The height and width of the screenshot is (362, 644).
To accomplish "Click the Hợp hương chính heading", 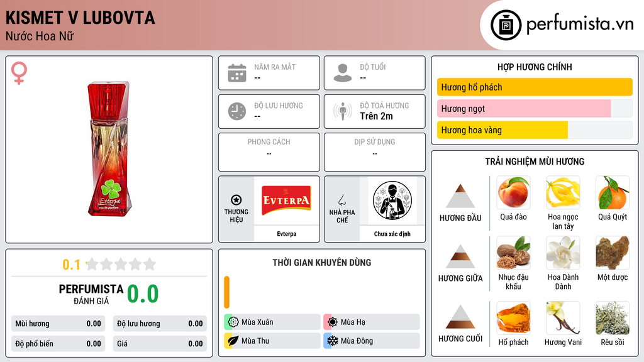I will 535,67.
